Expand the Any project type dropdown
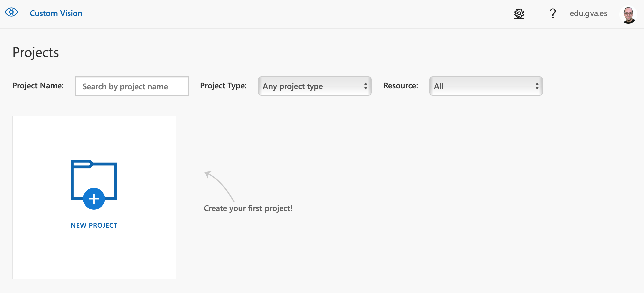 click(x=311, y=86)
